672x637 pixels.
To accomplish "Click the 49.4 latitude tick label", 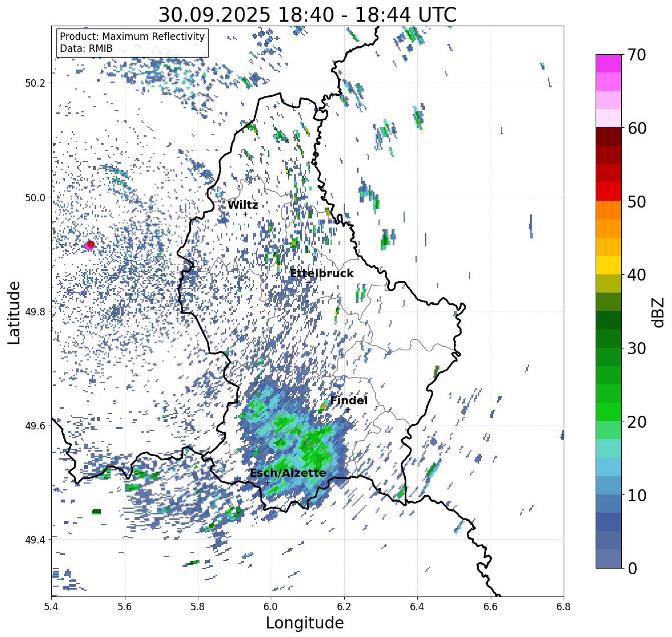I will 35,539.
